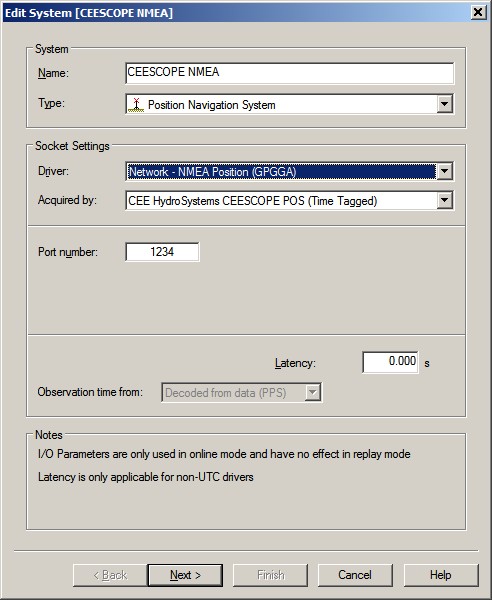Screen dimensions: 492x600
Task: Click the Latency field showing 0.000
Action: click(390, 362)
